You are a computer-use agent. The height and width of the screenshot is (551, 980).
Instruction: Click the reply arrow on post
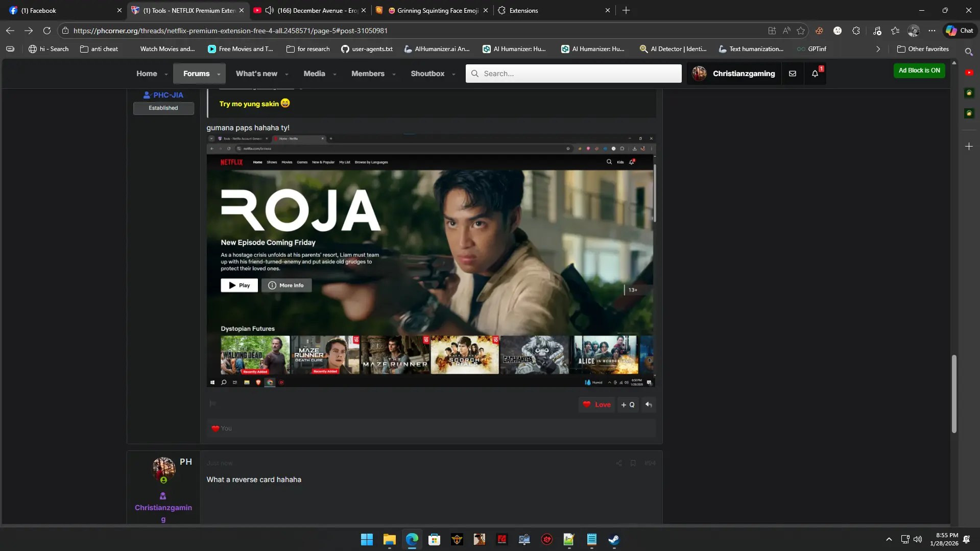649,404
